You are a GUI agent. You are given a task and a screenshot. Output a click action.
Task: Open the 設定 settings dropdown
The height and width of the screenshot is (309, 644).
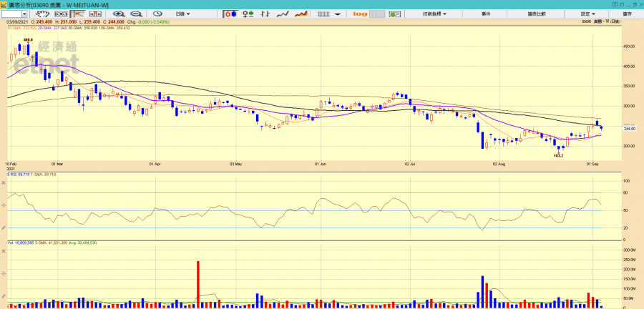point(588,14)
